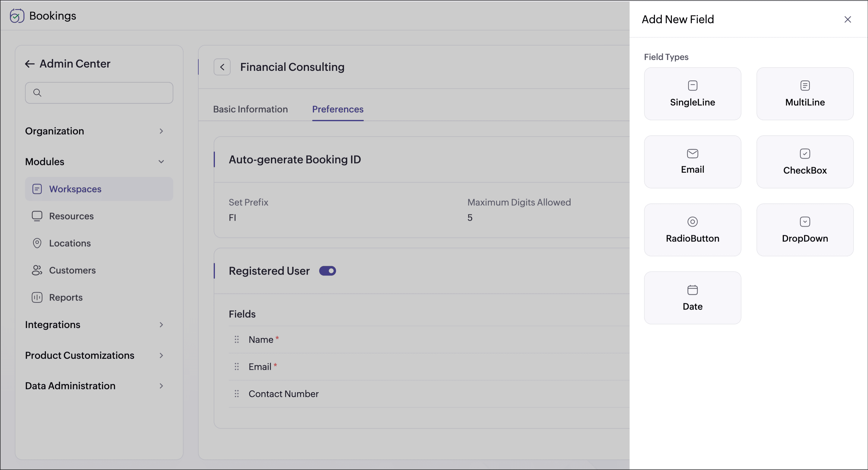The image size is (868, 470).
Task: Choose the MultiLine field type
Action: coord(805,94)
